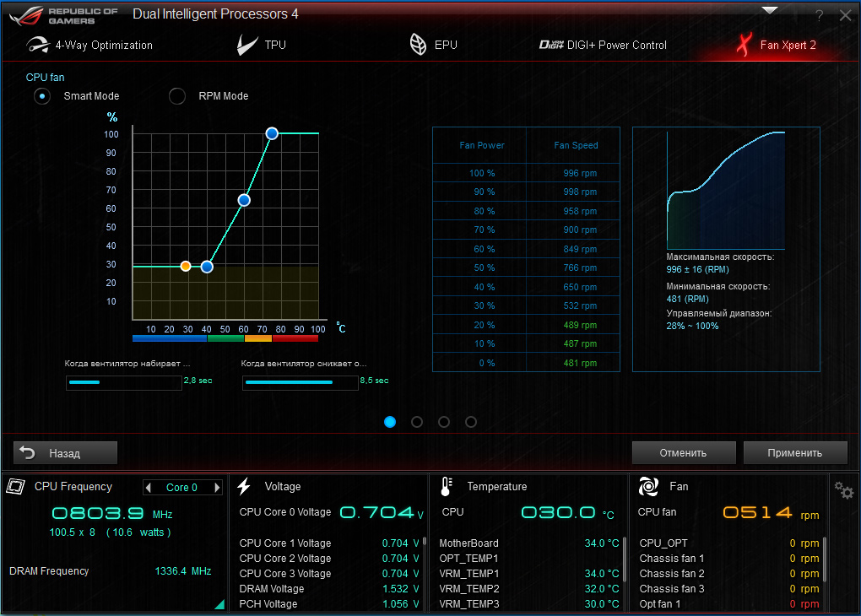This screenshot has height=616, width=861.
Task: Click the Fan panel icon
Action: pos(648,486)
